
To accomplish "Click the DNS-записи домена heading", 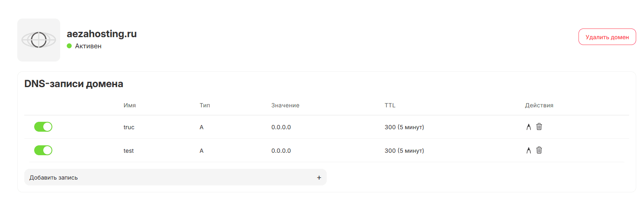I will click(x=74, y=84).
